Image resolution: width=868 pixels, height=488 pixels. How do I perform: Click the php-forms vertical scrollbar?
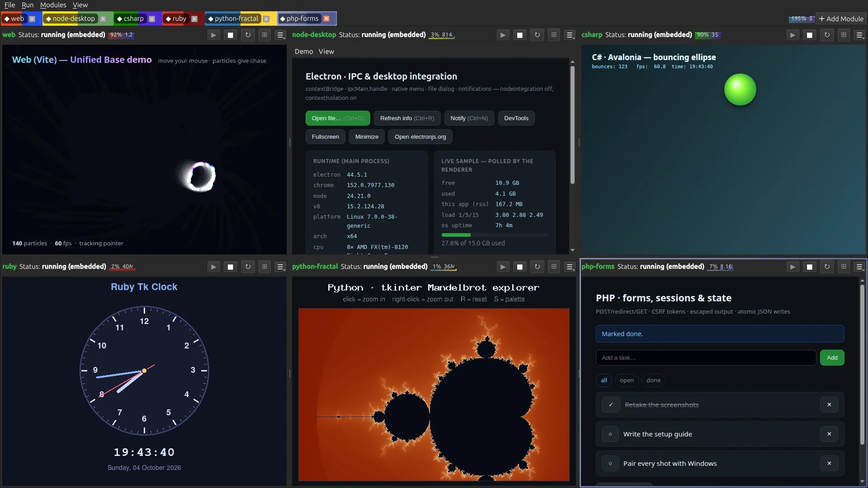[862, 364]
